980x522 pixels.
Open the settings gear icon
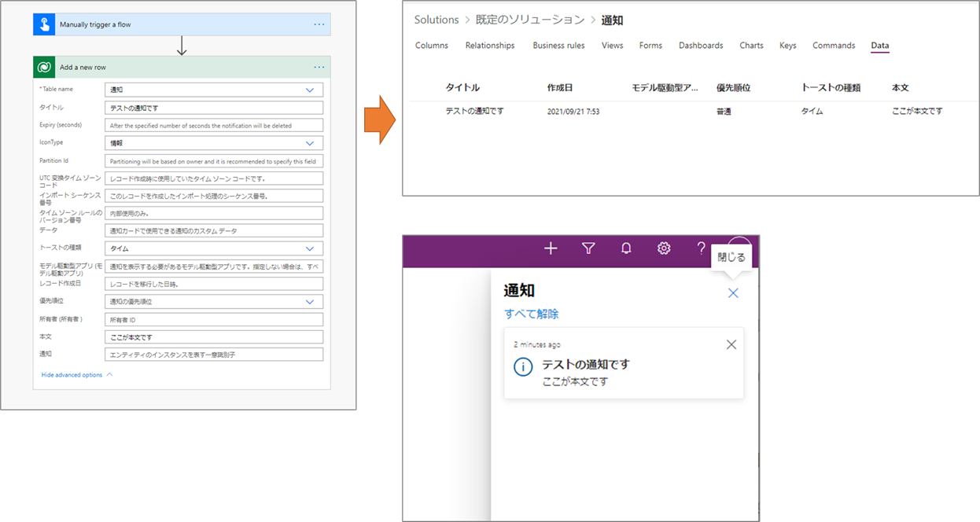tap(664, 248)
